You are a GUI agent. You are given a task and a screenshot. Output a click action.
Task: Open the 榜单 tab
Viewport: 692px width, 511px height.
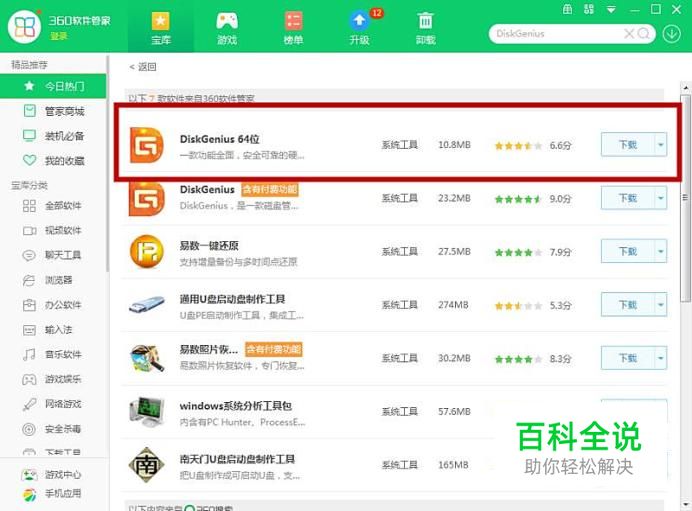pos(293,28)
